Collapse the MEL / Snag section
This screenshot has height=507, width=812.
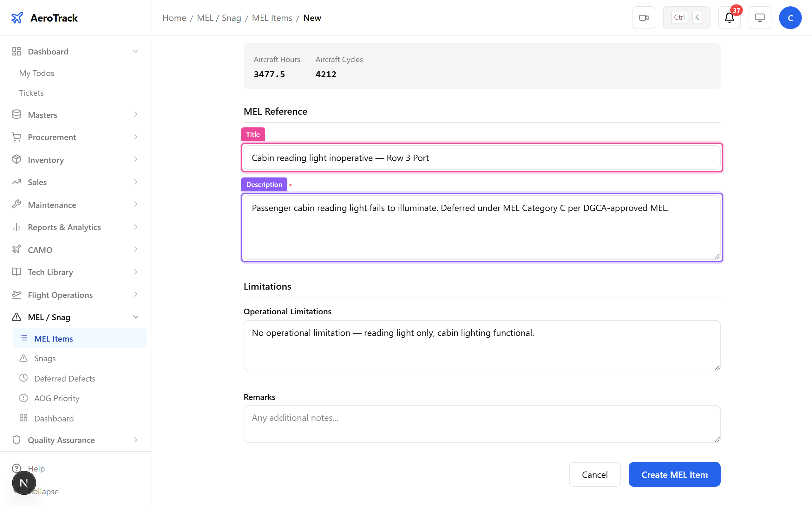point(135,317)
